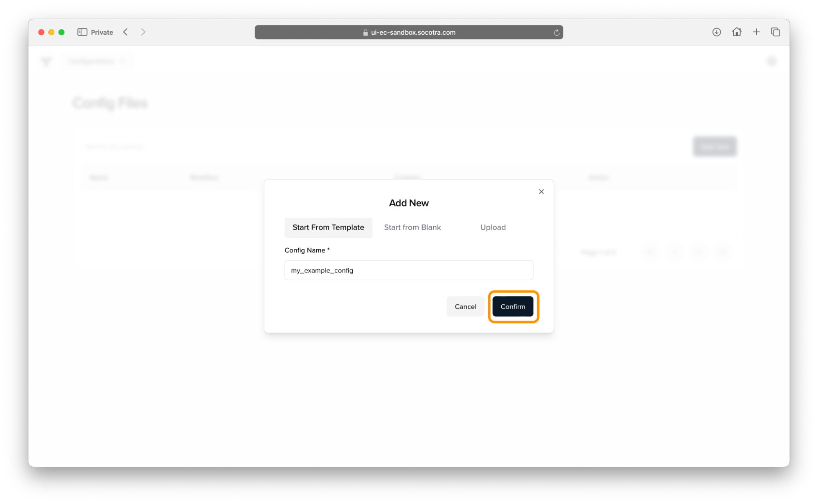Click the Config Name input field

pyautogui.click(x=408, y=270)
